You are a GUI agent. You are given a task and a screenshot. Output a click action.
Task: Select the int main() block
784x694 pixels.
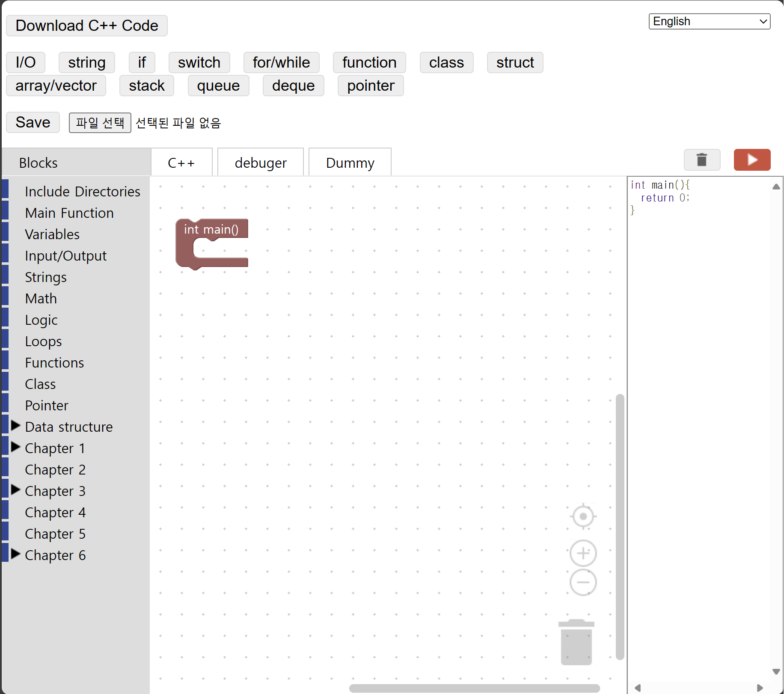tap(211, 230)
